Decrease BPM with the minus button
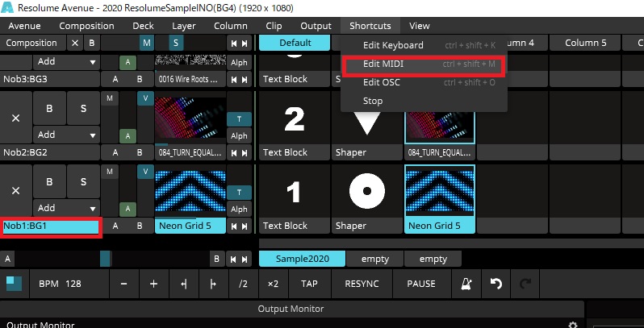This screenshot has width=644, height=328. pyautogui.click(x=124, y=284)
